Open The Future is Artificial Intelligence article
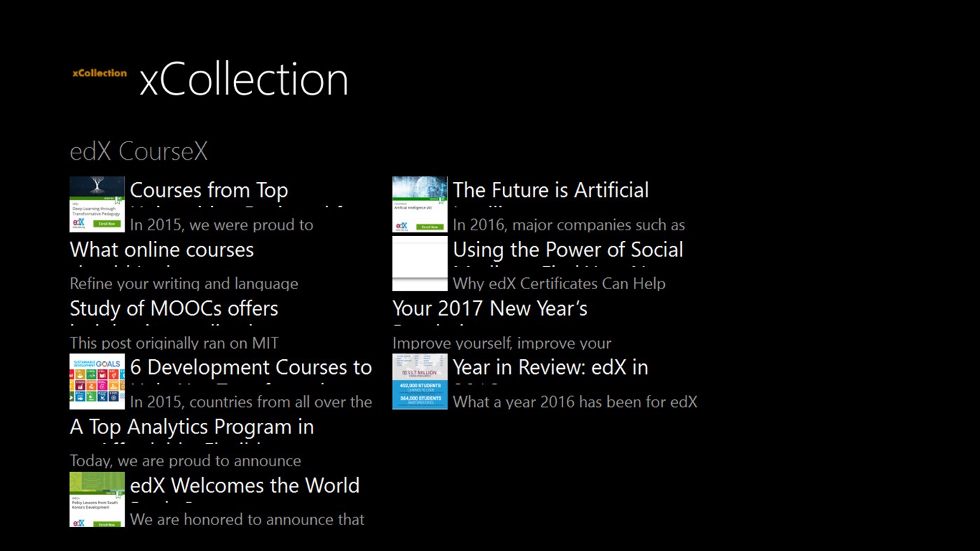Image resolution: width=980 pixels, height=551 pixels. pos(551,190)
